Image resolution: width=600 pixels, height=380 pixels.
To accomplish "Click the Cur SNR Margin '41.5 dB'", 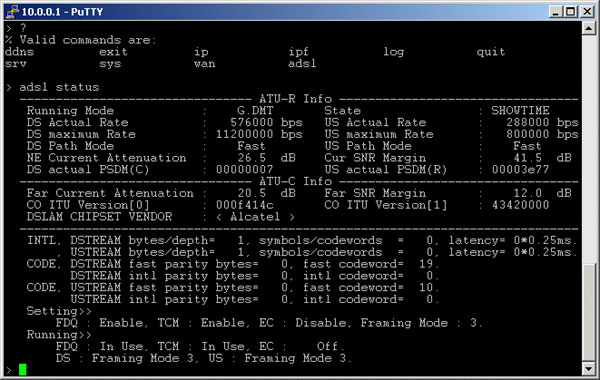I will tap(543, 158).
